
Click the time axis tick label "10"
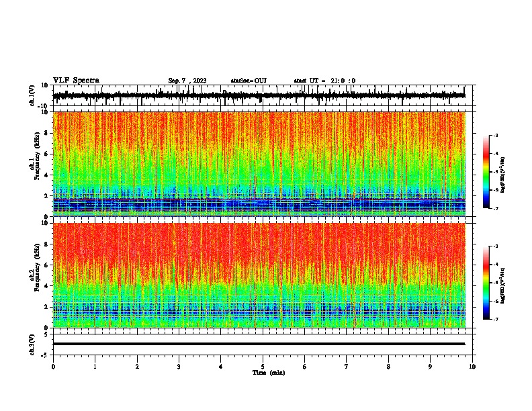pos(472,367)
